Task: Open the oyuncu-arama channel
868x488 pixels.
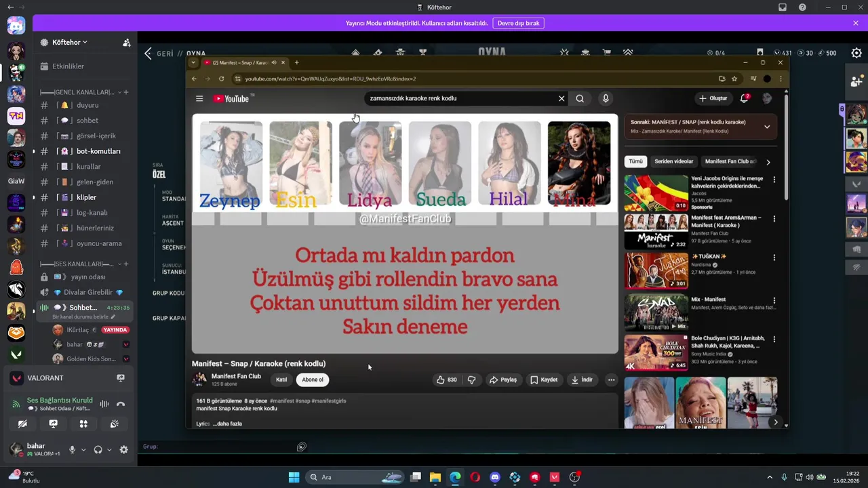Action: click(x=84, y=243)
